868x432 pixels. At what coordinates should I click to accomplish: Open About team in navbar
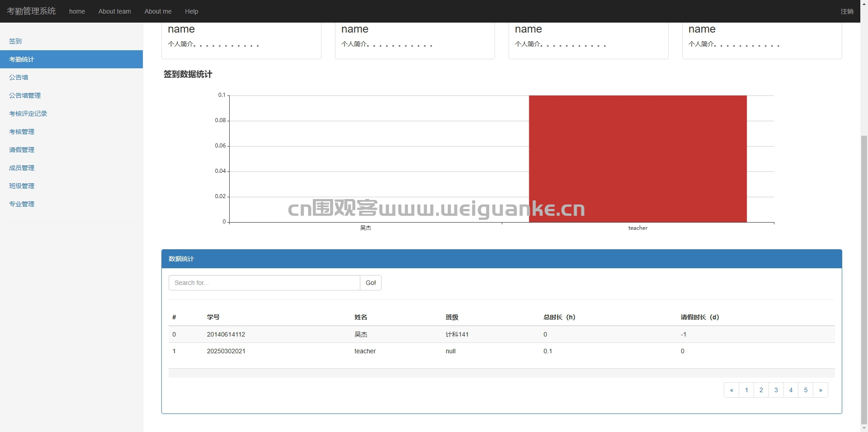tap(115, 11)
